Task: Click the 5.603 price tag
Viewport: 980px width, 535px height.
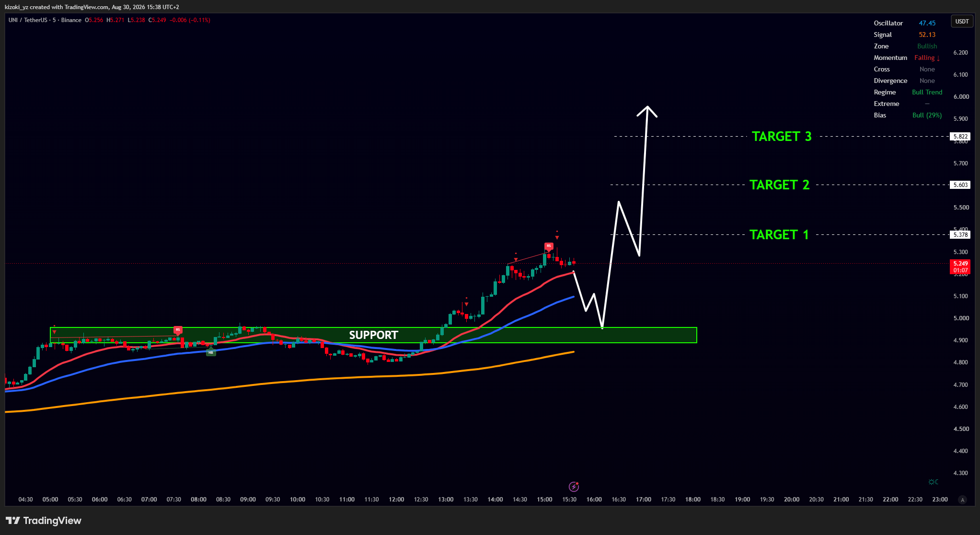Action: (960, 185)
